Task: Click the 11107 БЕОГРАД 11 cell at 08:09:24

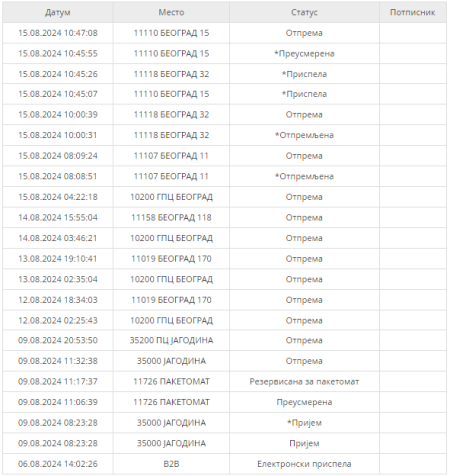Action: pyautogui.click(x=171, y=156)
